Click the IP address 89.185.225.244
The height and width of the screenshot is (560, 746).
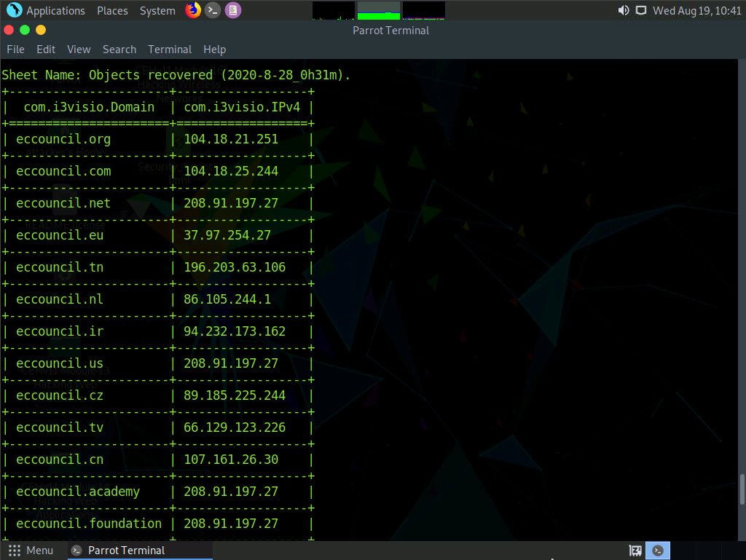pos(235,395)
